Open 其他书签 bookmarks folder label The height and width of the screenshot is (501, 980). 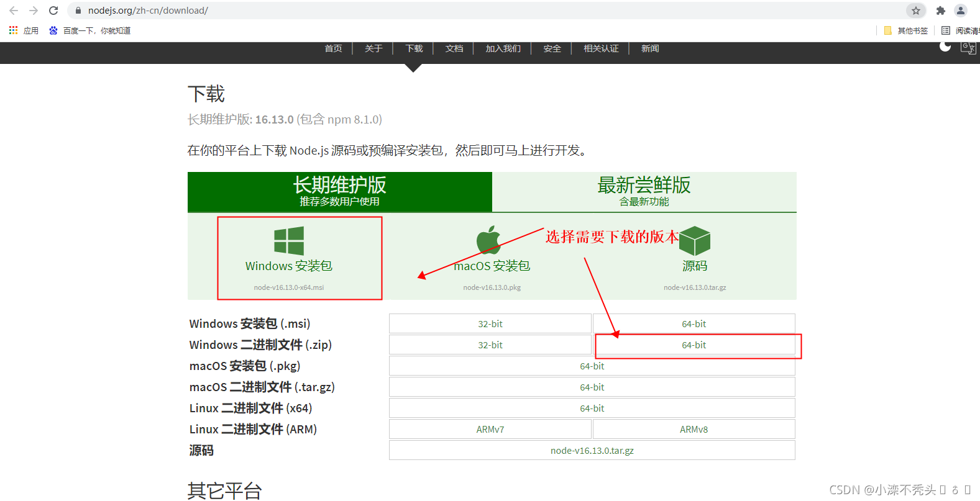coord(913,30)
